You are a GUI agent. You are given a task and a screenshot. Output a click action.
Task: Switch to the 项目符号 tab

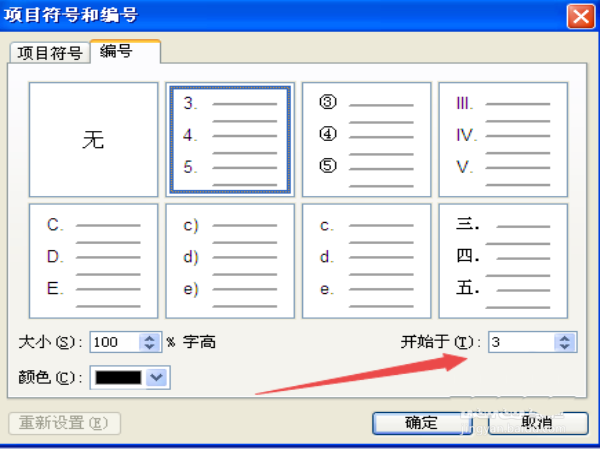50,52
